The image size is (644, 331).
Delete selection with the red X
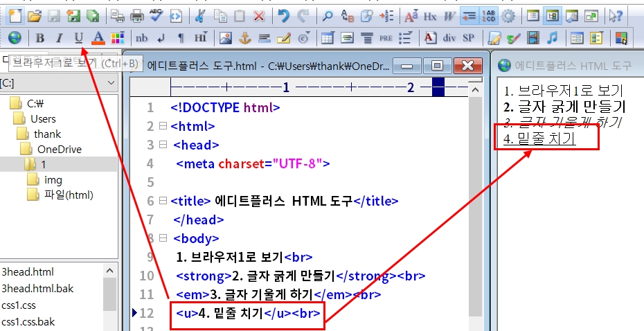click(x=259, y=16)
